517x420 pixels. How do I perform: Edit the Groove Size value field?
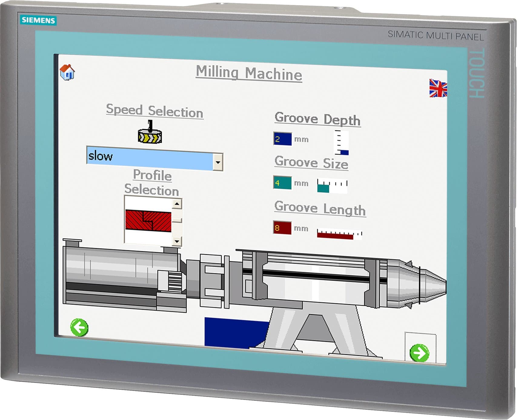click(282, 183)
